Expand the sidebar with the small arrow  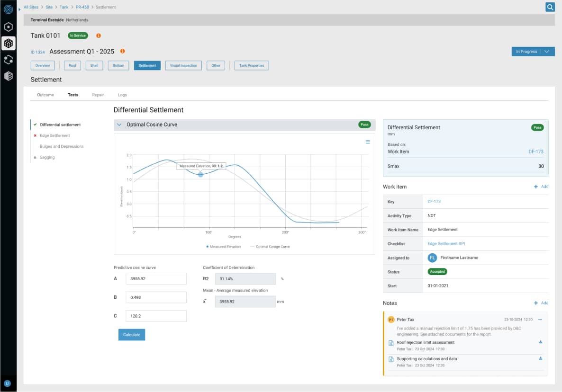coord(19,9)
